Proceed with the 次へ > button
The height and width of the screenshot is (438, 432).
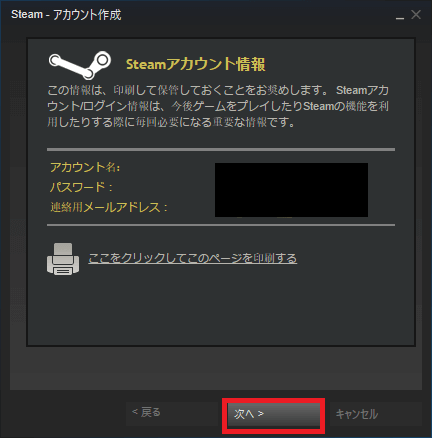(274, 414)
